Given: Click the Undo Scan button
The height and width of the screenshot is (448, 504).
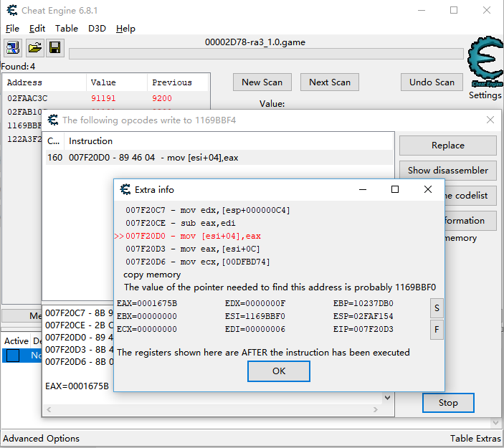Looking at the screenshot, I should click(x=432, y=82).
